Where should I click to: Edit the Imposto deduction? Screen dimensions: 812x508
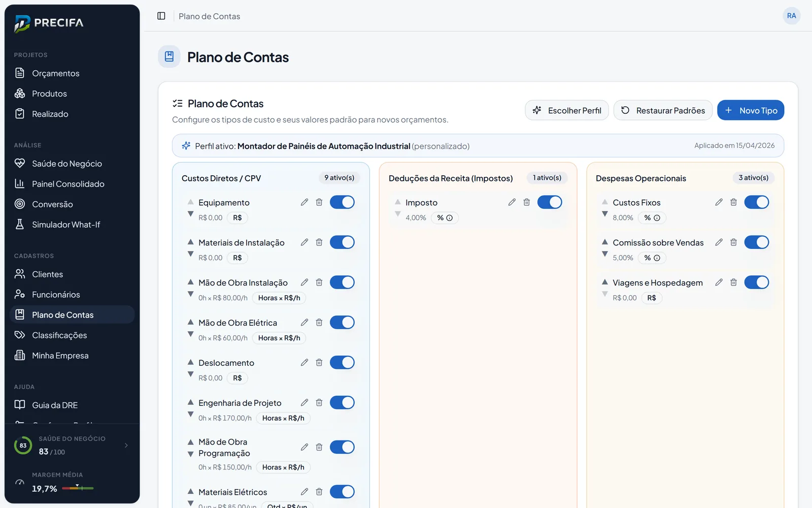pyautogui.click(x=512, y=202)
